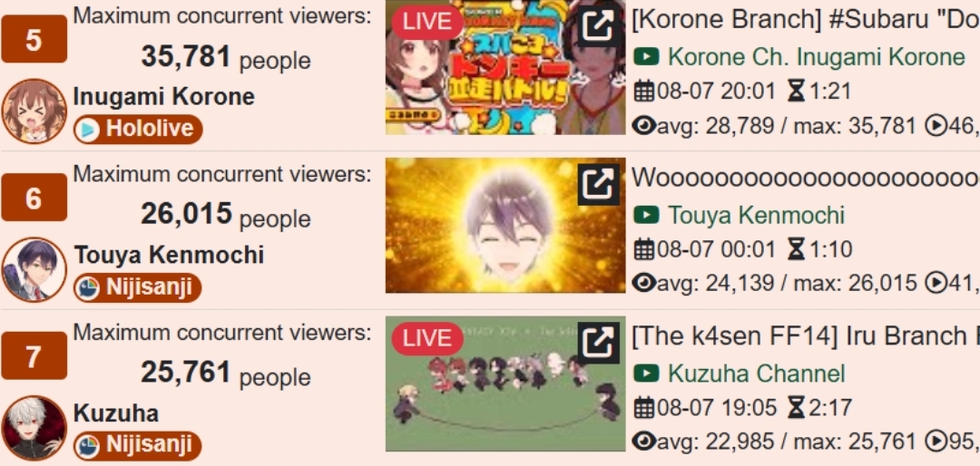Open The k4sen FF14 stream title
Screen dimensions: 980x466
click(x=806, y=336)
